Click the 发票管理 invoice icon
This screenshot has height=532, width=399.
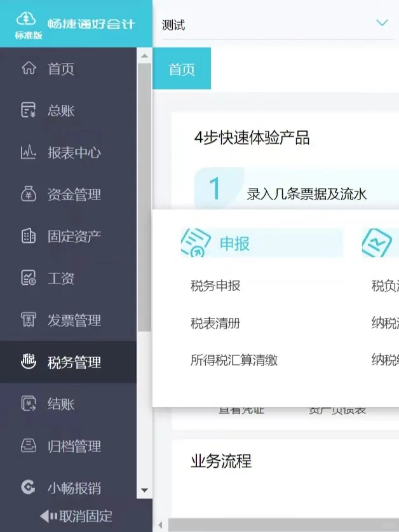tap(29, 320)
